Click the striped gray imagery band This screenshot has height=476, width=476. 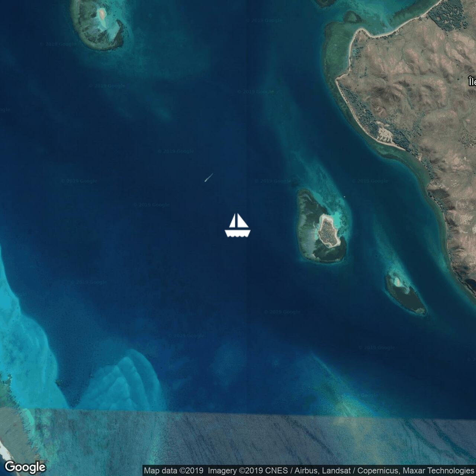260,439
